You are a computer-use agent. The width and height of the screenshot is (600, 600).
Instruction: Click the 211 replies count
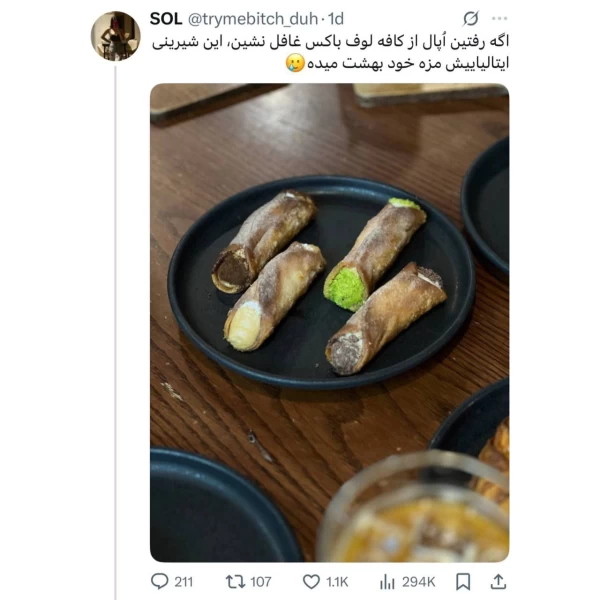tap(184, 582)
